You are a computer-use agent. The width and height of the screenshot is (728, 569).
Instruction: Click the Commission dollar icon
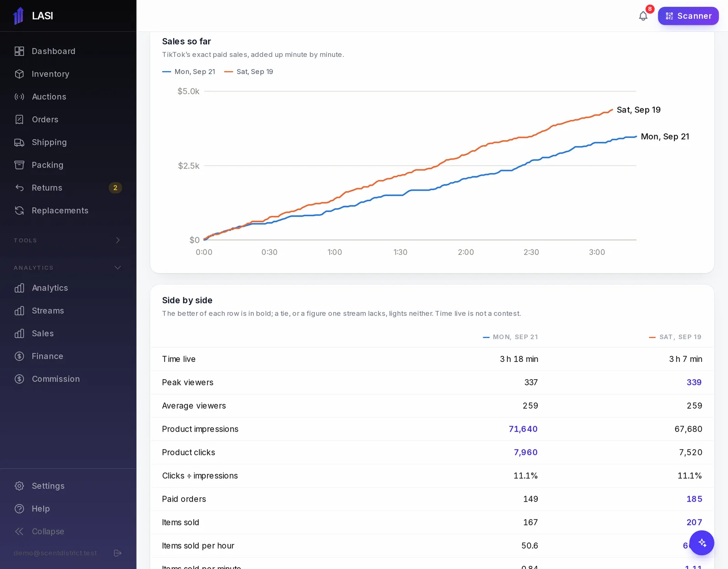(19, 379)
